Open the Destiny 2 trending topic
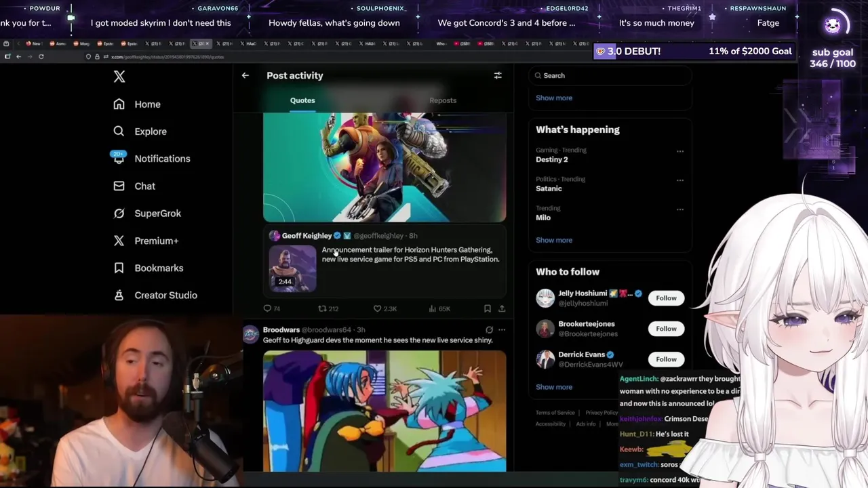Image resolution: width=868 pixels, height=488 pixels. (552, 160)
